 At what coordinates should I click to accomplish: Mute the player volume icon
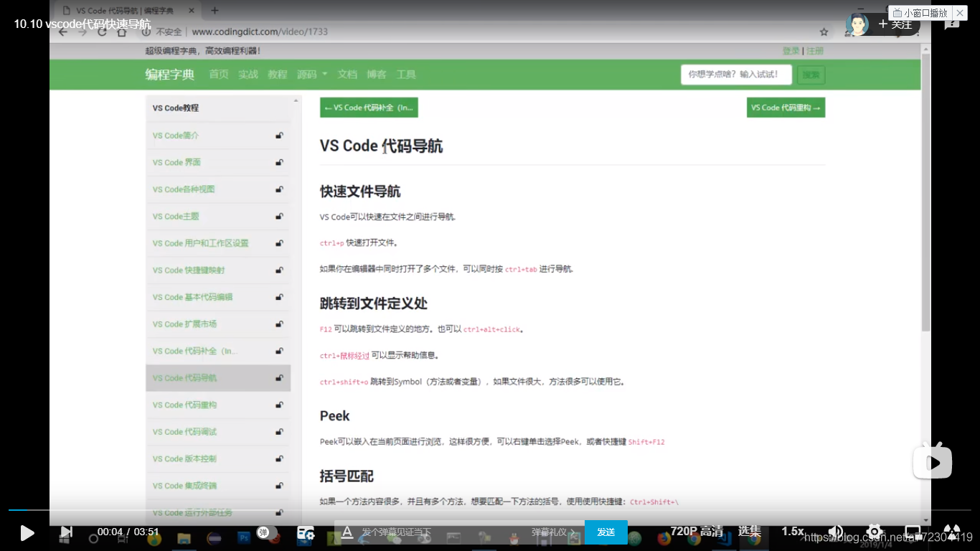click(836, 532)
